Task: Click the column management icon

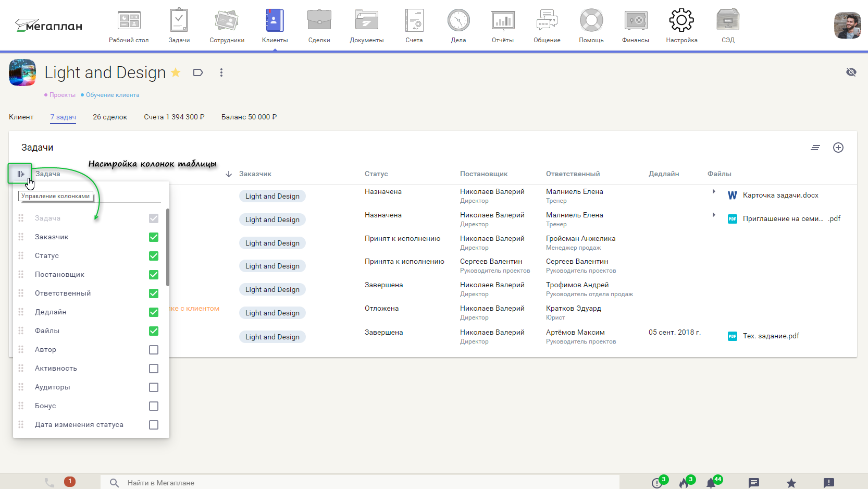Action: (x=20, y=174)
